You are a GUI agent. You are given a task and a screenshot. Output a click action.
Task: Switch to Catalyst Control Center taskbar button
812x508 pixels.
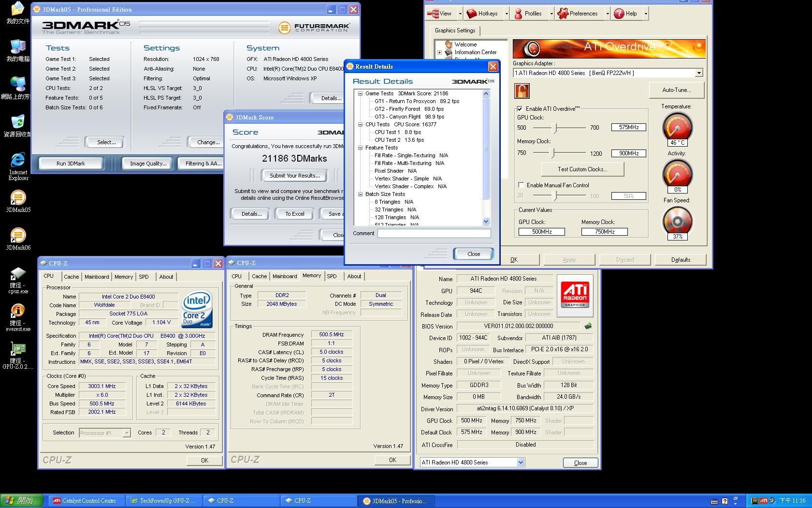[x=86, y=501]
